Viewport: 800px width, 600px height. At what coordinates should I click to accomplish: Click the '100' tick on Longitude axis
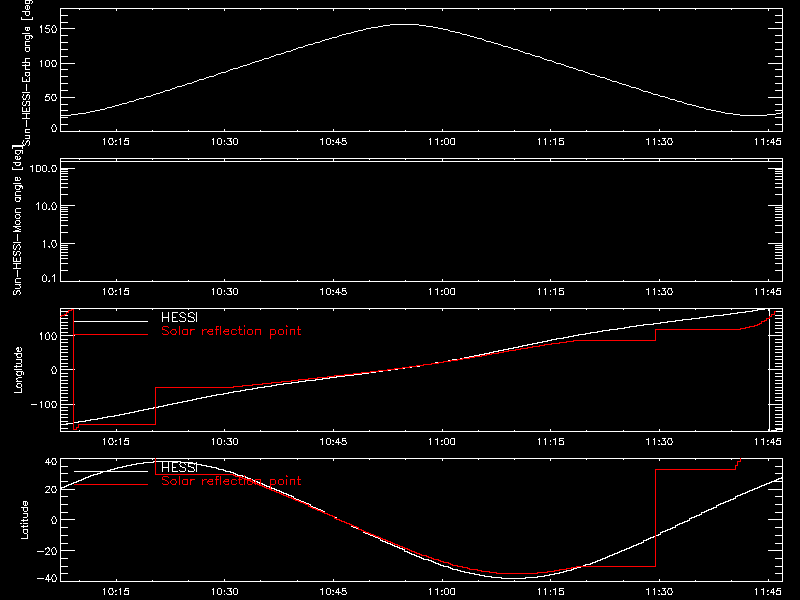point(48,336)
